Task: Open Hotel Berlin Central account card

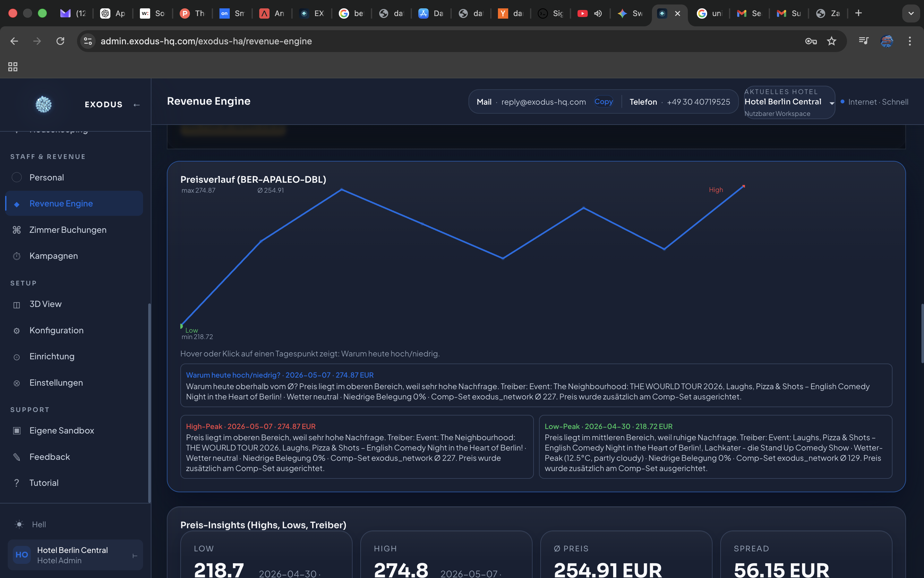Action: (x=75, y=555)
